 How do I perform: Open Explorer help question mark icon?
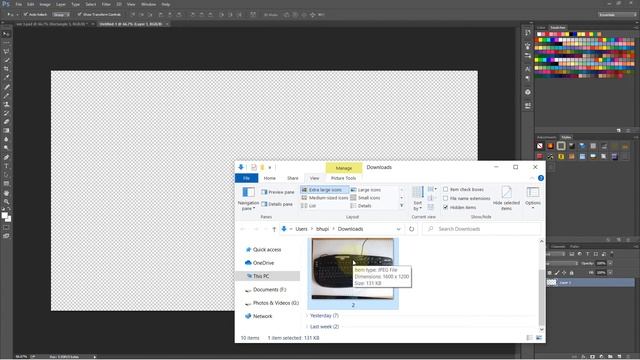541,178
